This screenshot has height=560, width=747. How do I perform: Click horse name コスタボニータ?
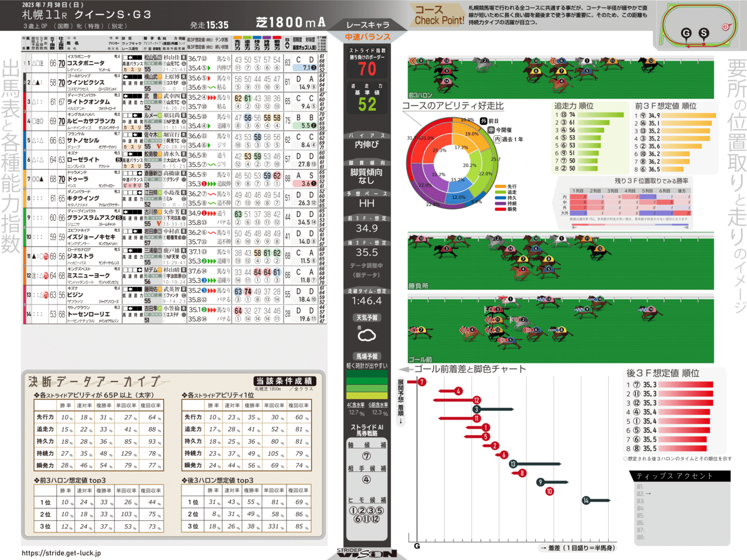(86, 63)
